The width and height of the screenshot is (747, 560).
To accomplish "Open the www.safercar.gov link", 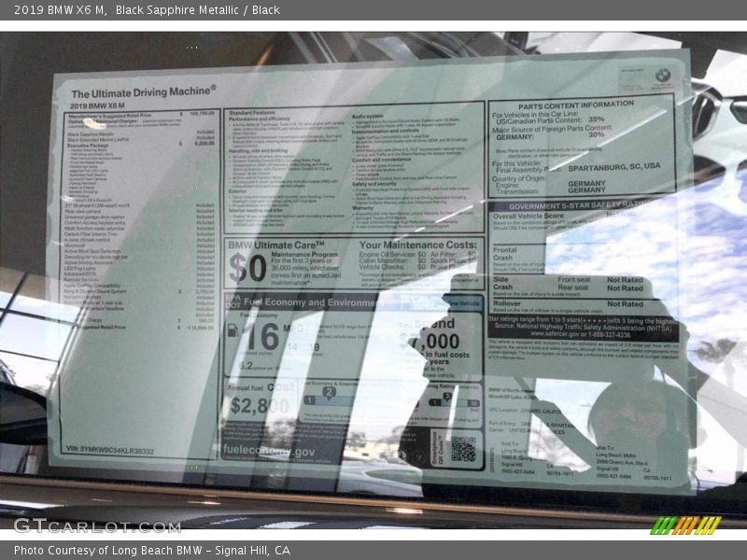I will pyautogui.click(x=553, y=334).
